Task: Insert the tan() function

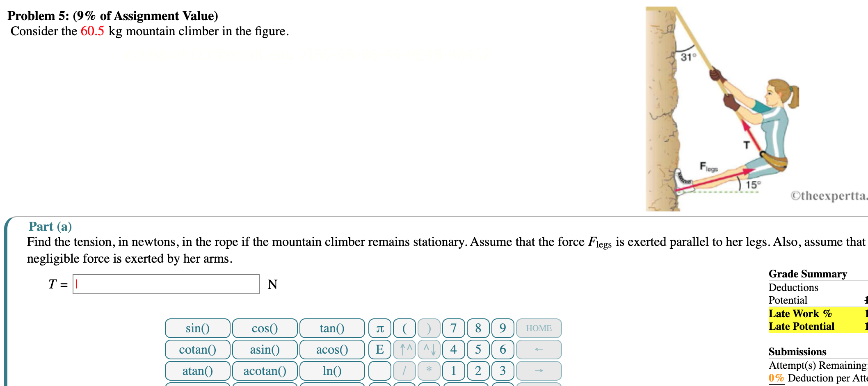Action: point(332,328)
